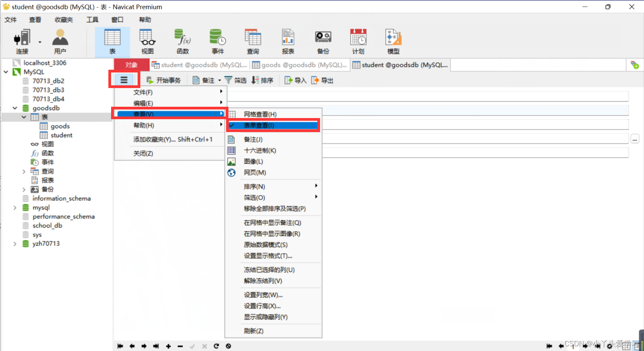
Task: Open the 查询 (Query) toolbar icon
Action: pyautogui.click(x=253, y=42)
